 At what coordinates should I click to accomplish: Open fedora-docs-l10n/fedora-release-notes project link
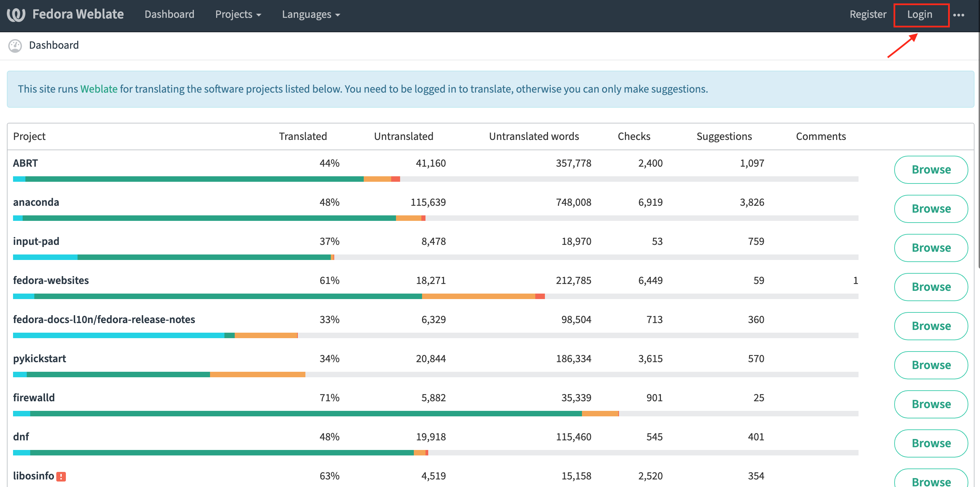[x=104, y=320]
